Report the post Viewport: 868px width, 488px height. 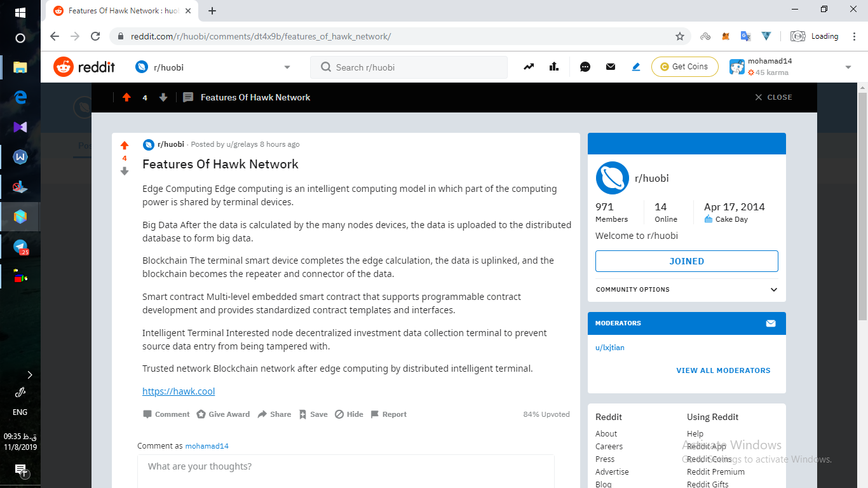[388, 414]
